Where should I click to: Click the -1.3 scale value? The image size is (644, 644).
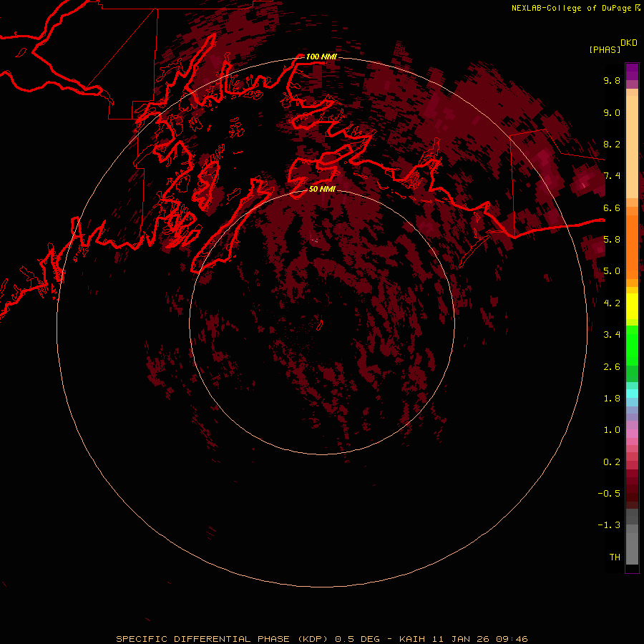coord(609,525)
